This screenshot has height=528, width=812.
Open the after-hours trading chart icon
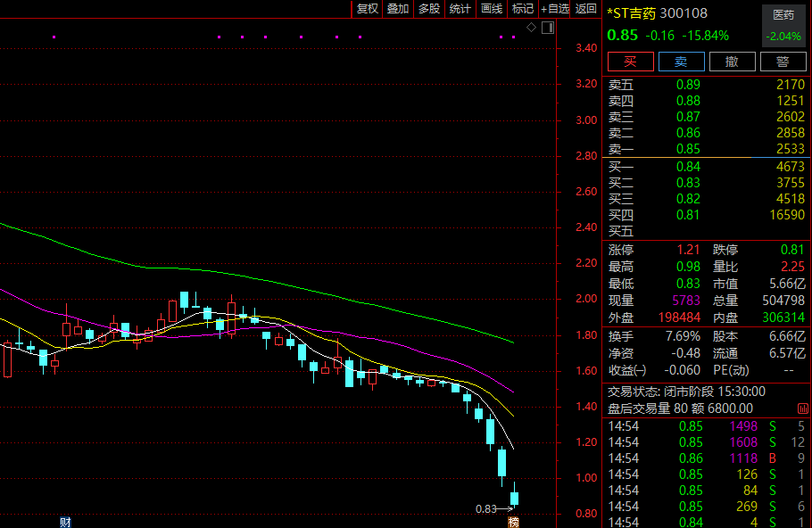[803, 409]
